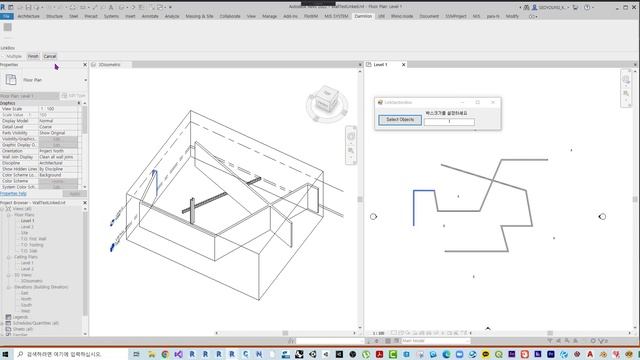Edit the View Scale value
This screenshot has height=360, width=640.
pos(58,109)
